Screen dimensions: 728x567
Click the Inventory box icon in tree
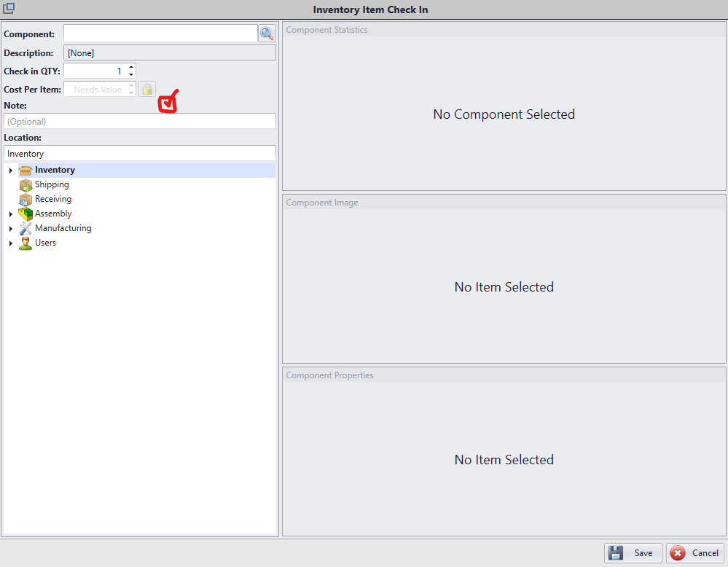26,170
